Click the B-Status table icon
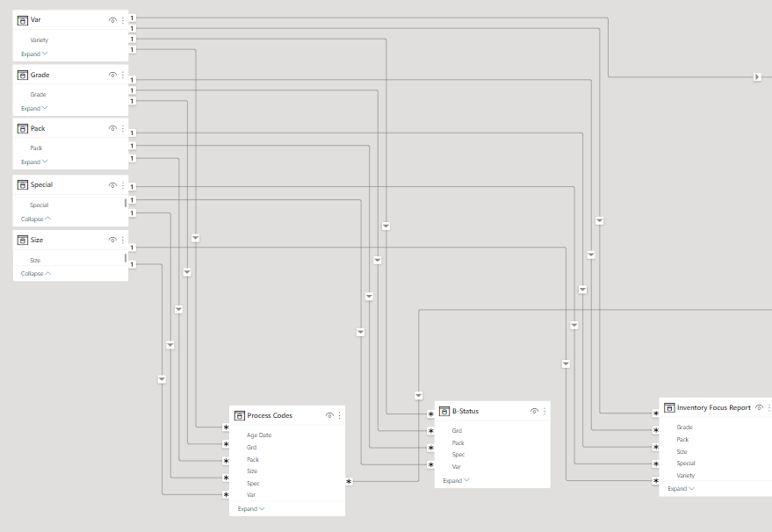 [x=444, y=411]
